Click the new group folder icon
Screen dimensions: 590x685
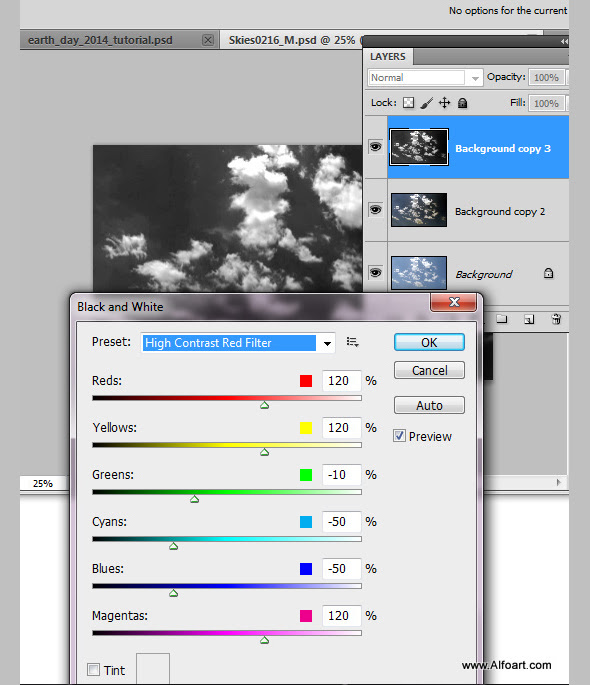pyautogui.click(x=502, y=319)
